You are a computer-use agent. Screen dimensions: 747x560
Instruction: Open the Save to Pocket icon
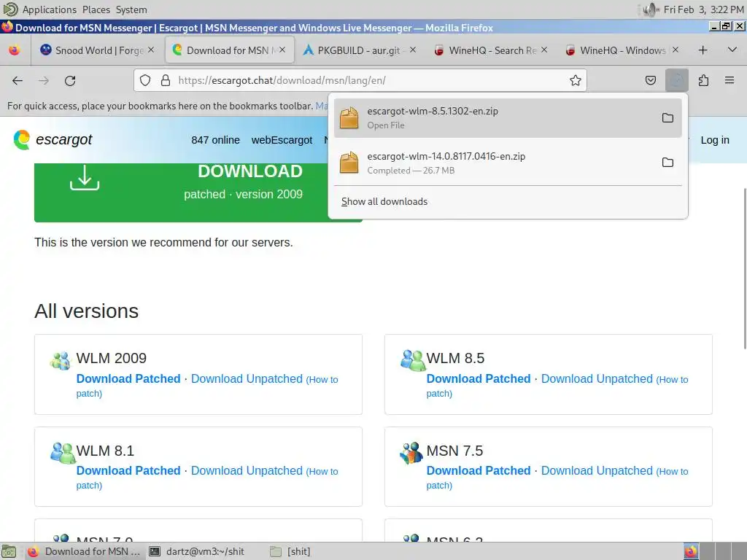[650, 80]
